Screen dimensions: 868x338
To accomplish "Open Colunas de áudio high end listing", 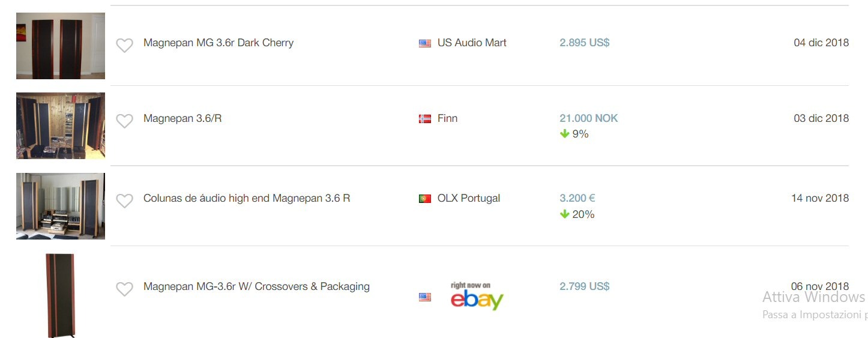I will coord(247,198).
